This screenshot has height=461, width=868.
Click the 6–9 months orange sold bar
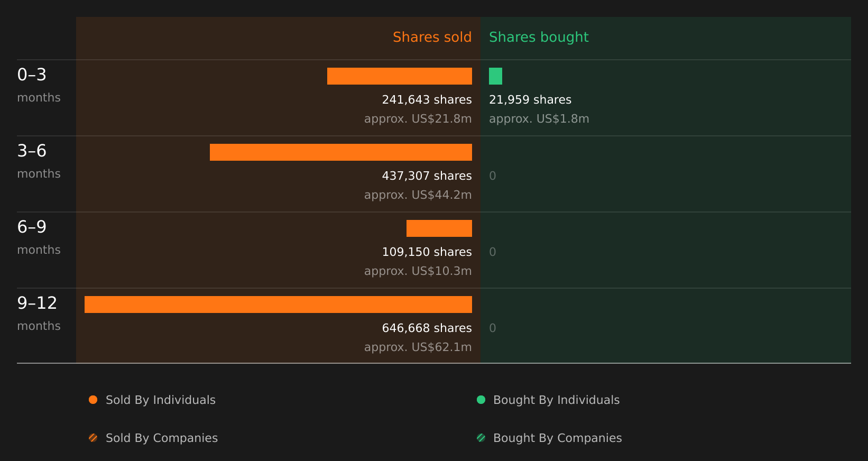click(439, 228)
